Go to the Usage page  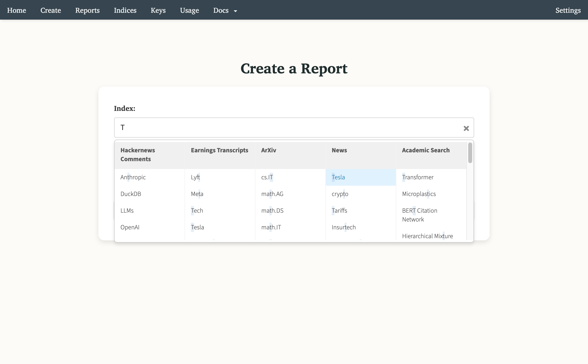tap(189, 10)
